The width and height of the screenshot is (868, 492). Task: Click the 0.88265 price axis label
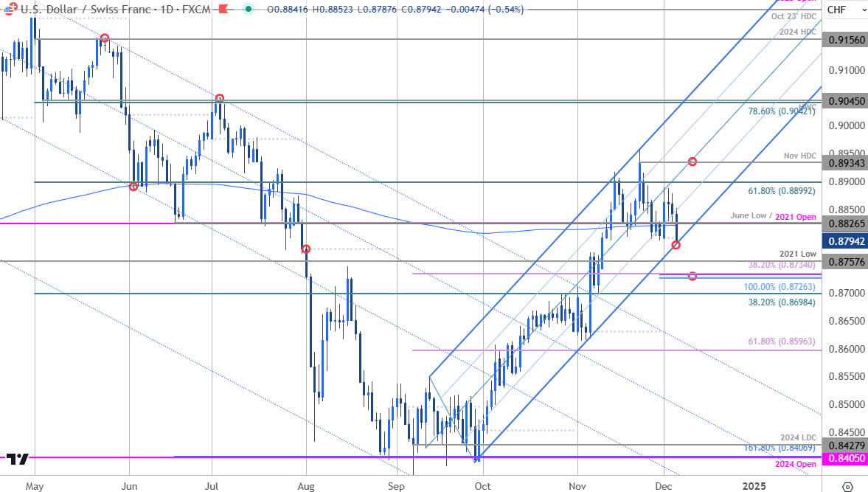(x=845, y=224)
